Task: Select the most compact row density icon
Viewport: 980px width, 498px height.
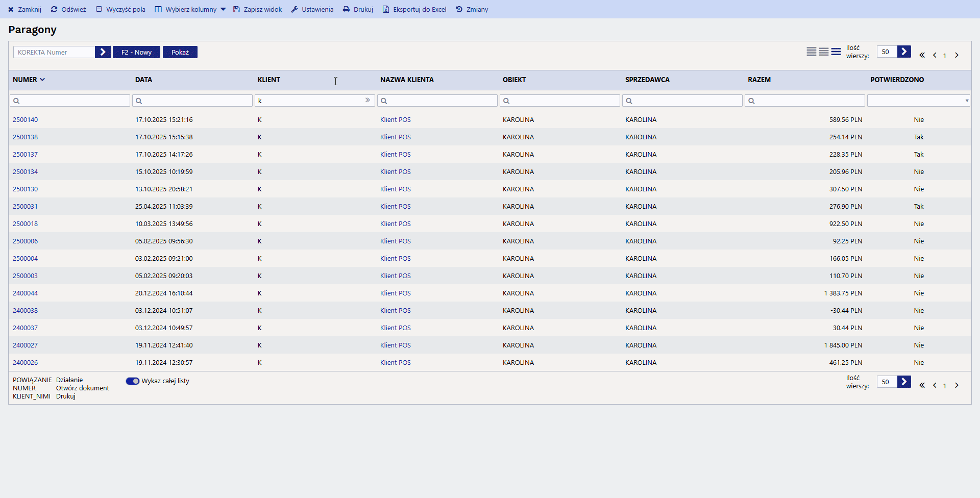Action: pyautogui.click(x=811, y=52)
